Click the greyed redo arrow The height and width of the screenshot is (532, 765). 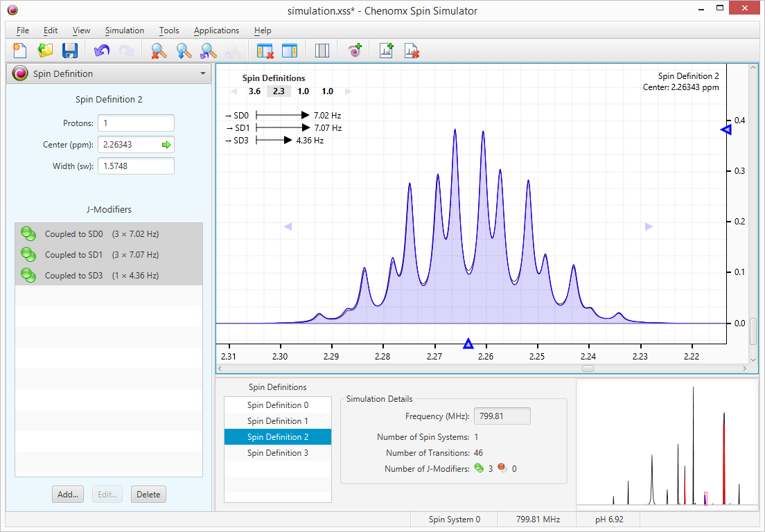126,51
